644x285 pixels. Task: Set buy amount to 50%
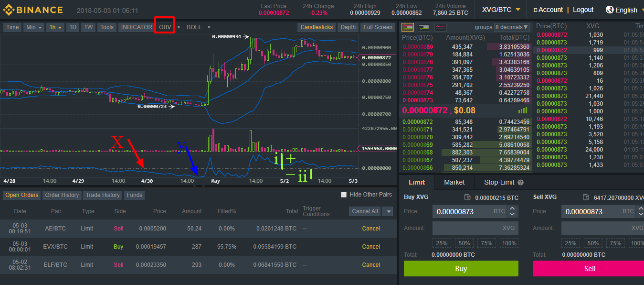click(464, 243)
